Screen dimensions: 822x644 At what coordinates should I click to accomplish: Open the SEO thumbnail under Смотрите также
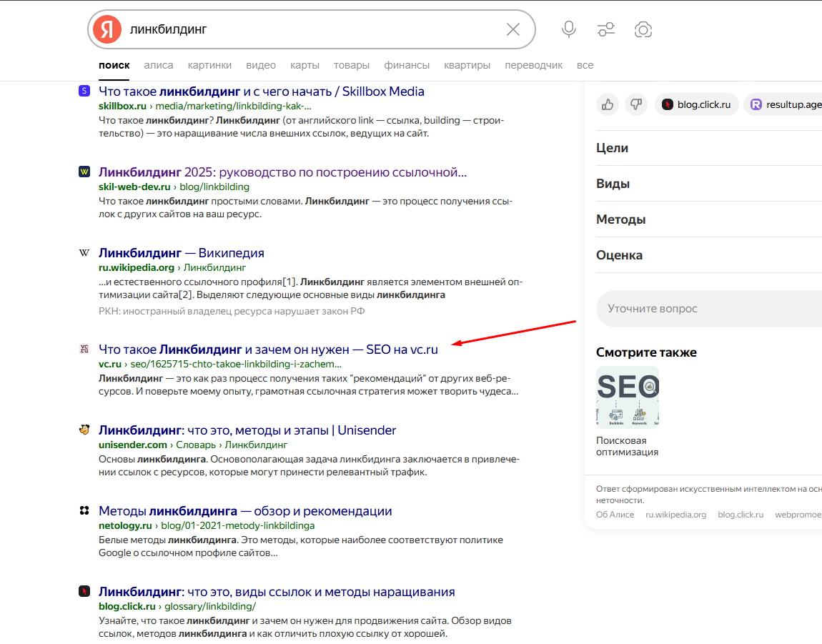click(628, 397)
